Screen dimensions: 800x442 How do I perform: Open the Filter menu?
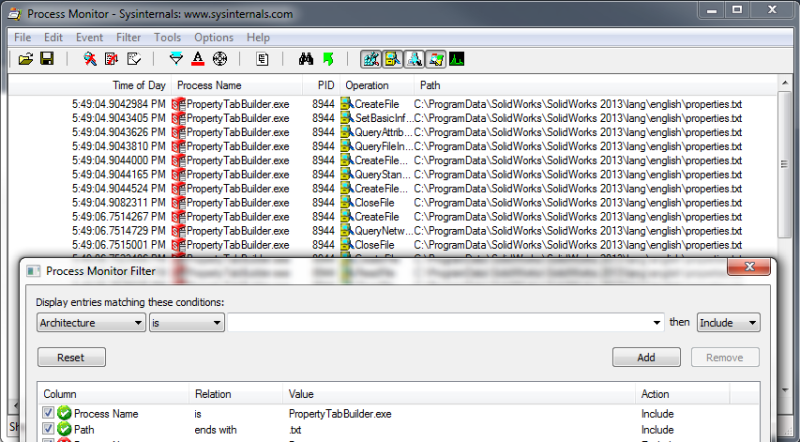click(x=129, y=37)
